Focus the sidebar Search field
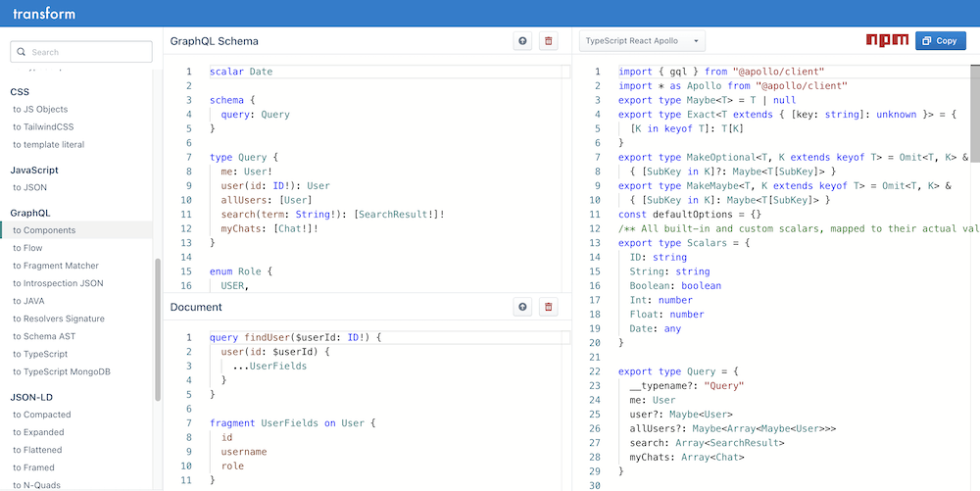 [86, 52]
